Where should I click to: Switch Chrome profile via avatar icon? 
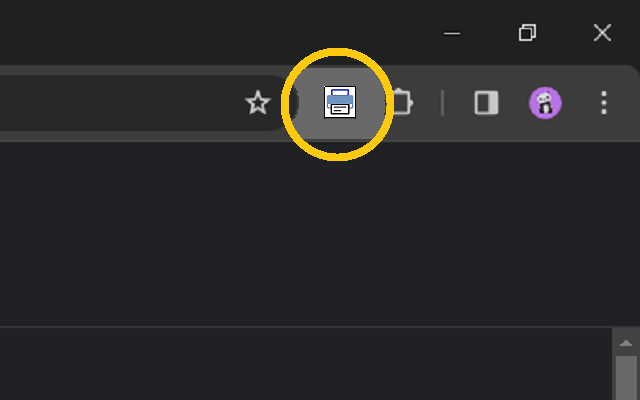click(x=545, y=102)
